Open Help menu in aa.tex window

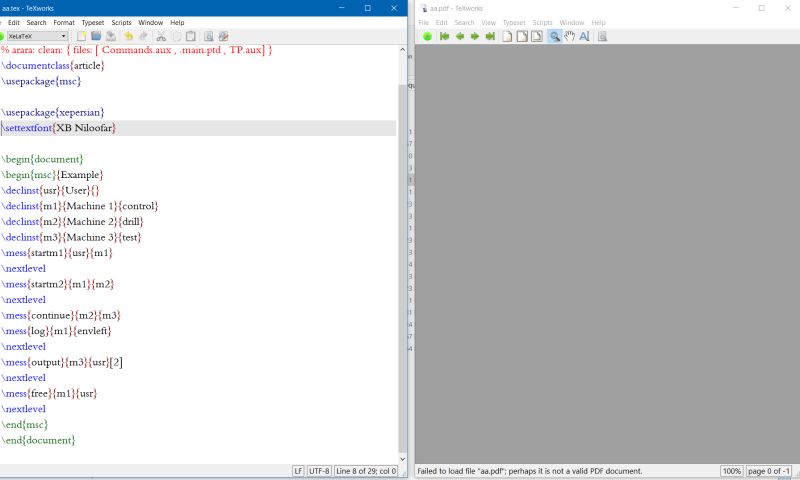pos(177,22)
